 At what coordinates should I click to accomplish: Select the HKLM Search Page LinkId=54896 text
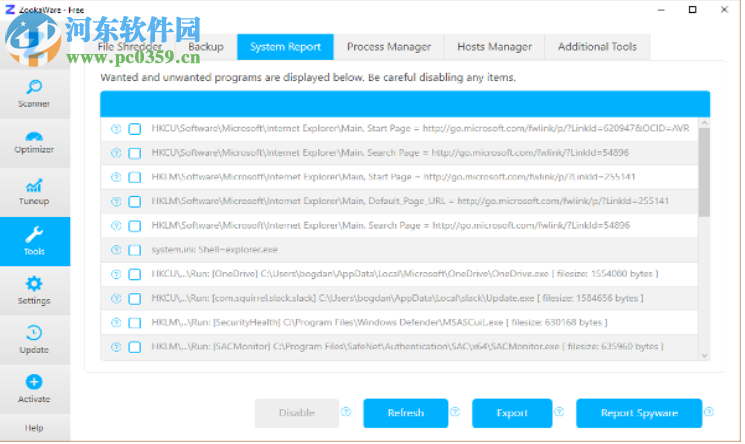coord(391,225)
